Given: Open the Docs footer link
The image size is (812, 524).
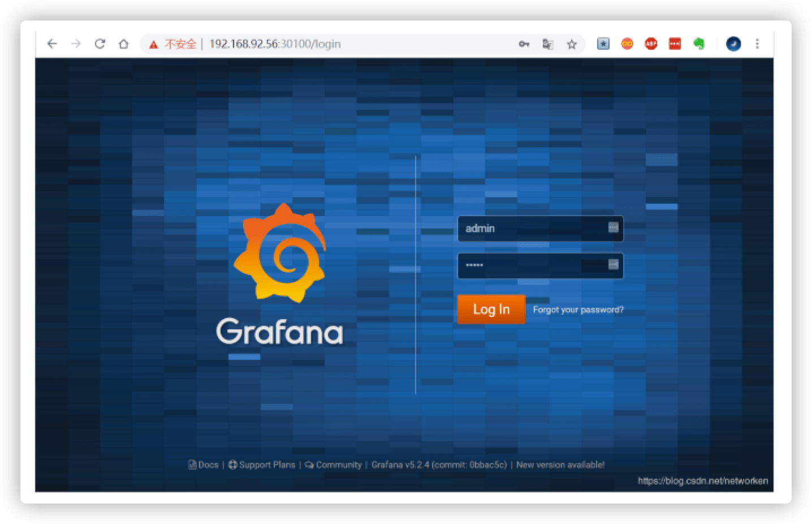Looking at the screenshot, I should [204, 465].
